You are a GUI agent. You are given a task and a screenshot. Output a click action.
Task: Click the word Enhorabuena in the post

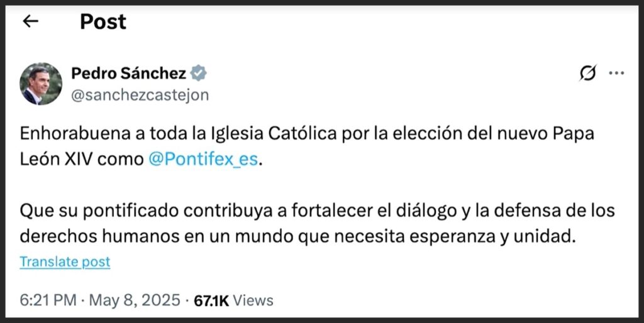click(65, 134)
